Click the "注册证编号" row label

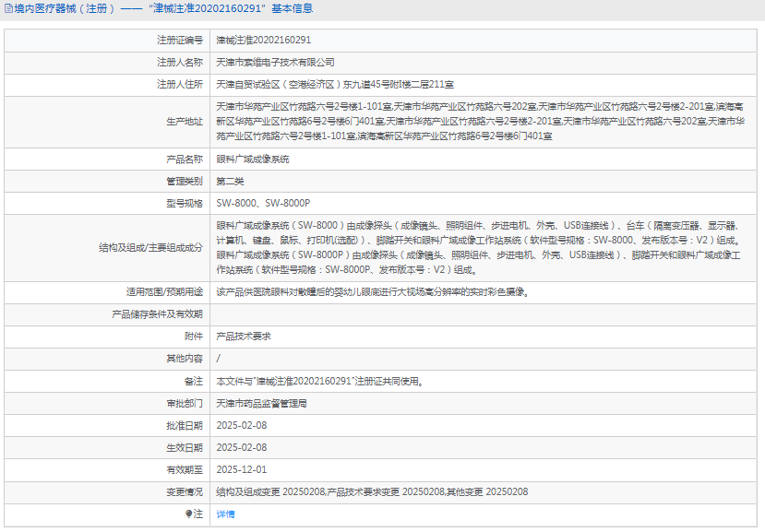point(180,40)
